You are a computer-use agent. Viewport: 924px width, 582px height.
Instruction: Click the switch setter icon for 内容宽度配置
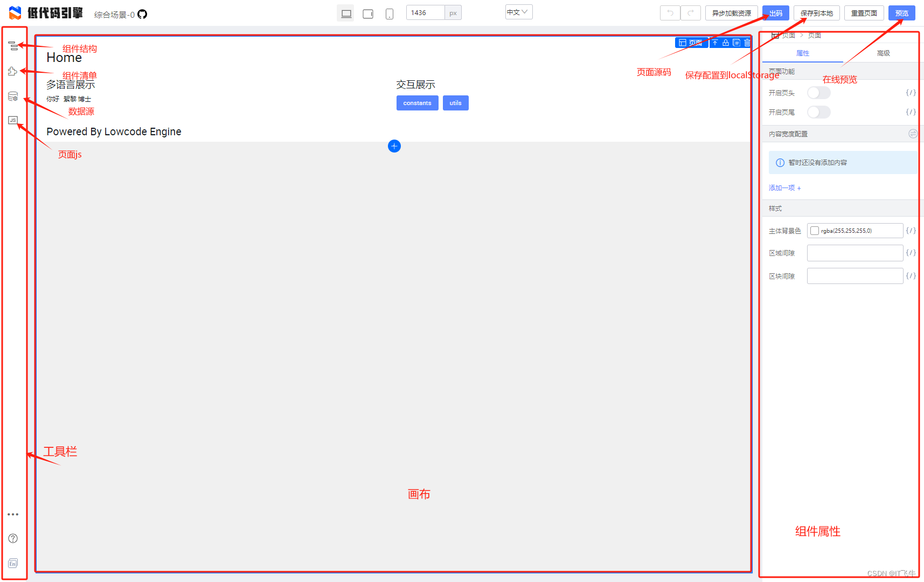913,134
